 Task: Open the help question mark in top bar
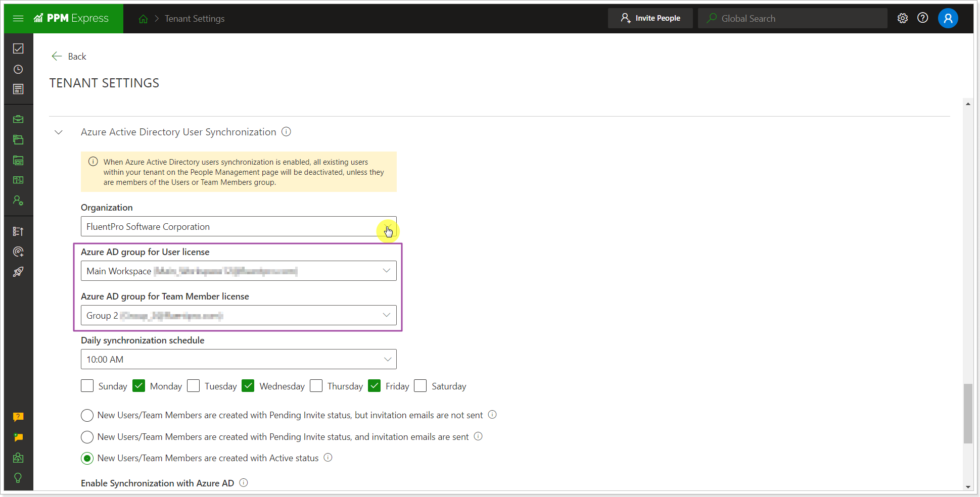923,18
